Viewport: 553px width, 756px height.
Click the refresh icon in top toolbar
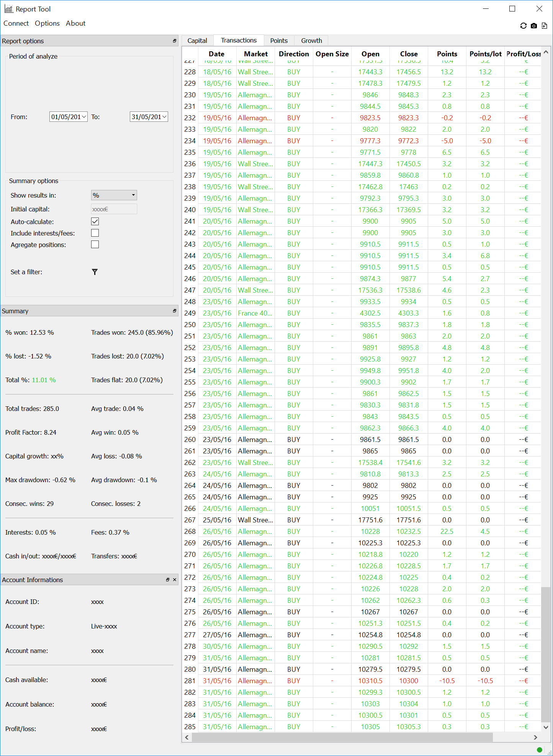point(523,26)
